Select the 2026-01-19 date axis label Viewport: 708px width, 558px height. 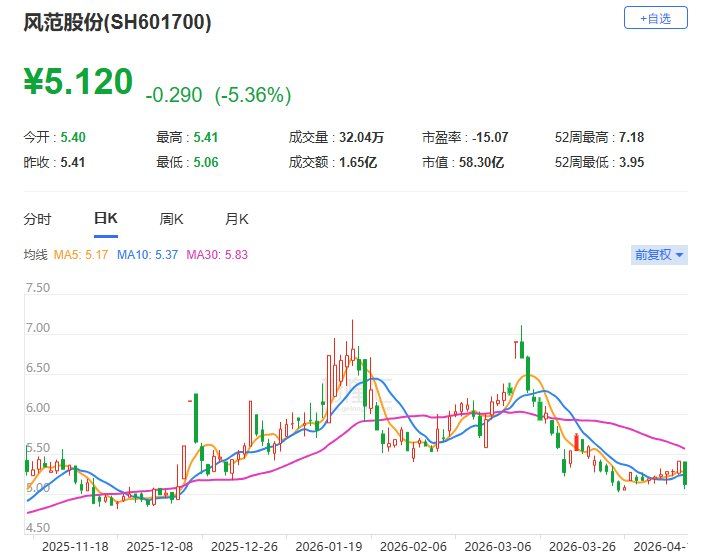point(332,547)
